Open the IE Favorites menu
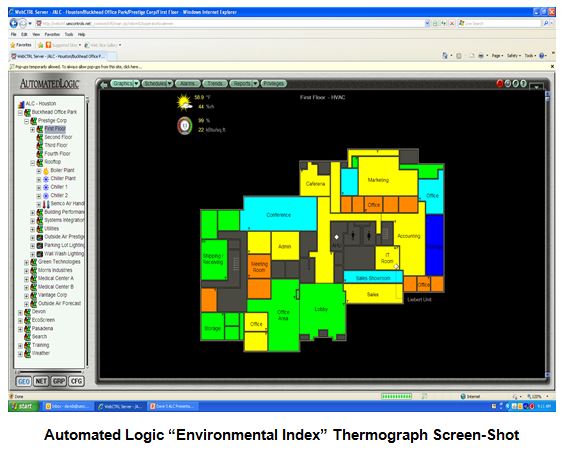Viewport: 563px width, 449px height. point(52,34)
